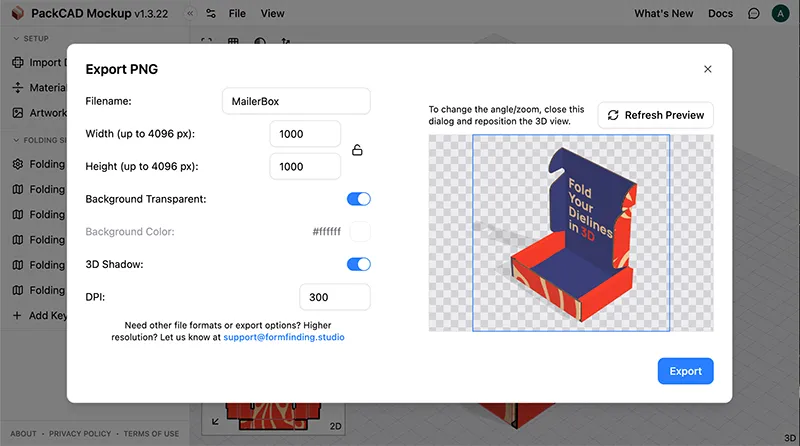The image size is (800, 446).
Task: Open the settings sliders icon in top bar
Action: 211,14
